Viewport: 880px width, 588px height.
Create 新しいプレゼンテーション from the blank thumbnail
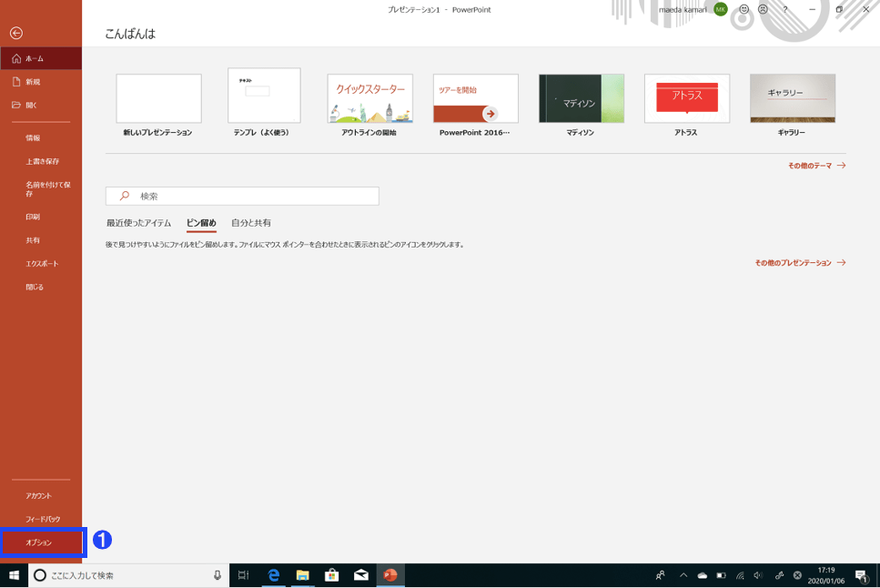pos(159,98)
